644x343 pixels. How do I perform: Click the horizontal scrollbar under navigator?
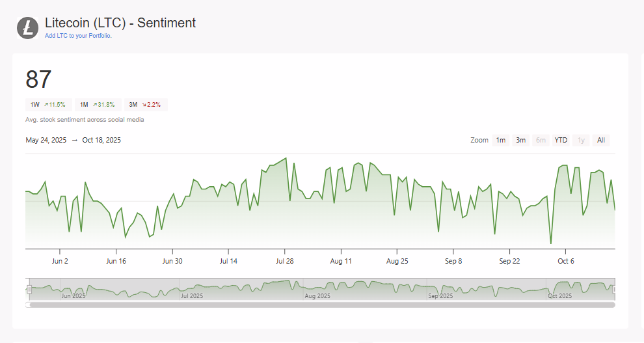click(323, 305)
